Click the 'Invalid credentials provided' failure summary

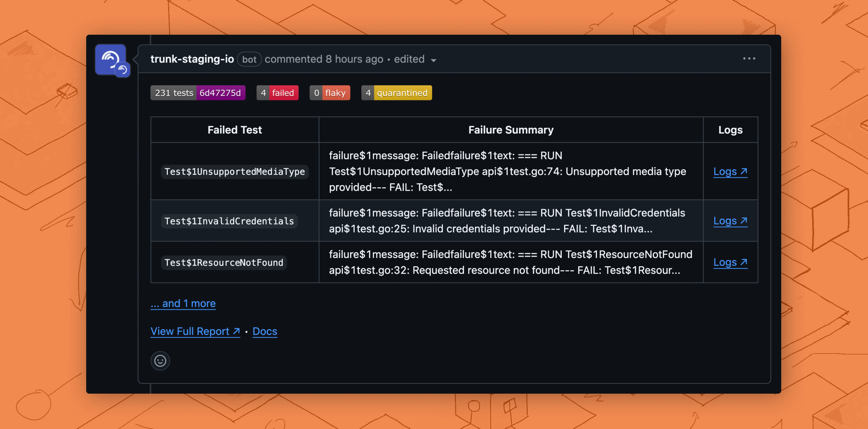pos(511,221)
